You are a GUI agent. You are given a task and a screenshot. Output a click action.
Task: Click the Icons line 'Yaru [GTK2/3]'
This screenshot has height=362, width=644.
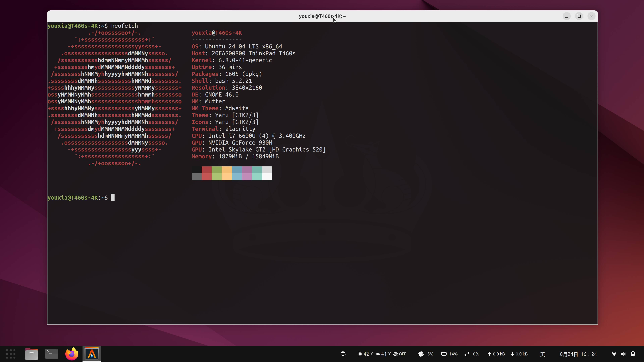[237, 122]
